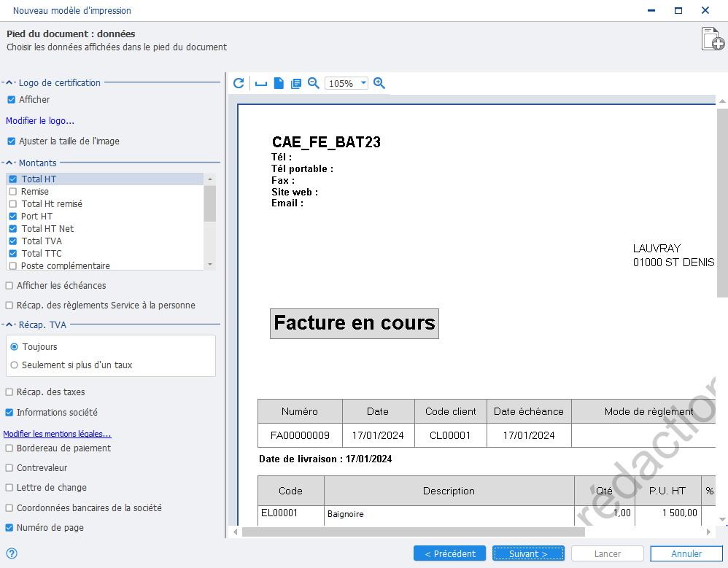Click the LAUVRAY recipient name
The height and width of the screenshot is (568, 728).
click(657, 248)
